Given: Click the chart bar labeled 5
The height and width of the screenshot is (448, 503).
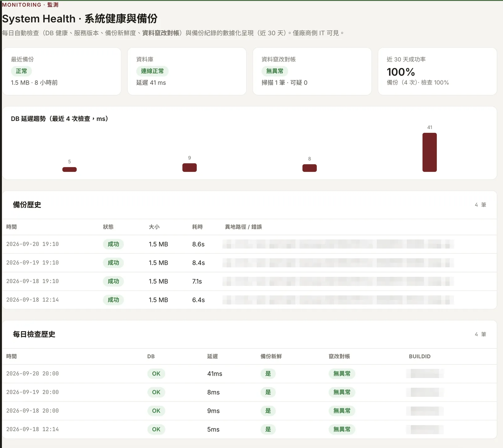Looking at the screenshot, I should 69,169.
